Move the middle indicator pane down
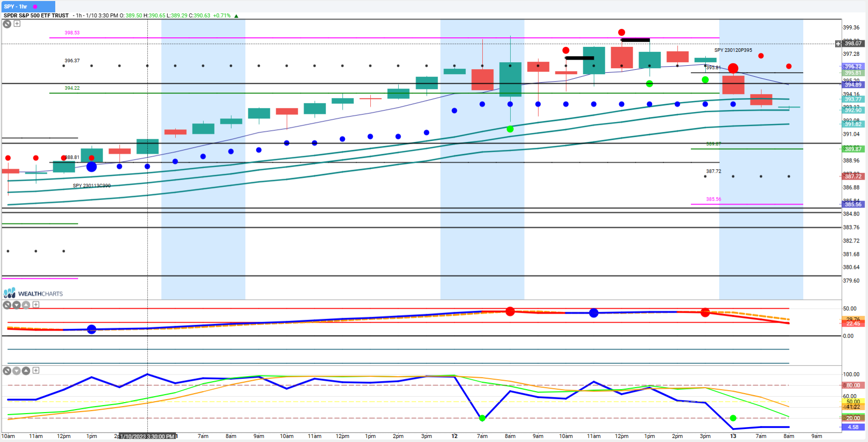This screenshot has height=442, width=868. [x=16, y=305]
